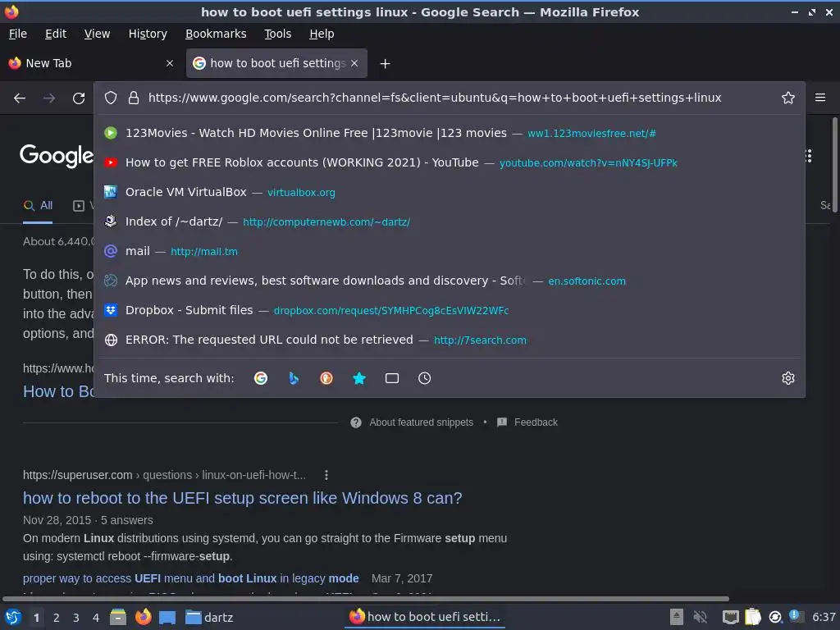Click the Google logo
The height and width of the screenshot is (630, 840).
pyautogui.click(x=57, y=156)
